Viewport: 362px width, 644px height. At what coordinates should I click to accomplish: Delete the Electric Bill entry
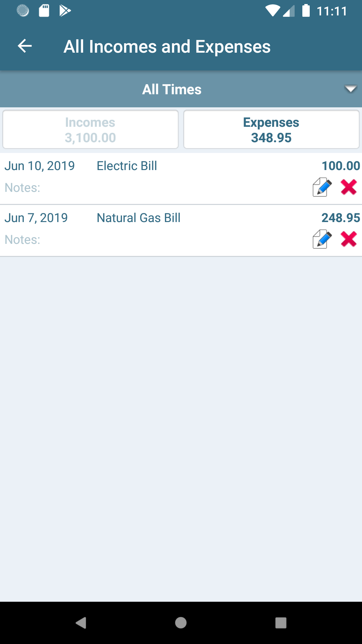click(349, 187)
